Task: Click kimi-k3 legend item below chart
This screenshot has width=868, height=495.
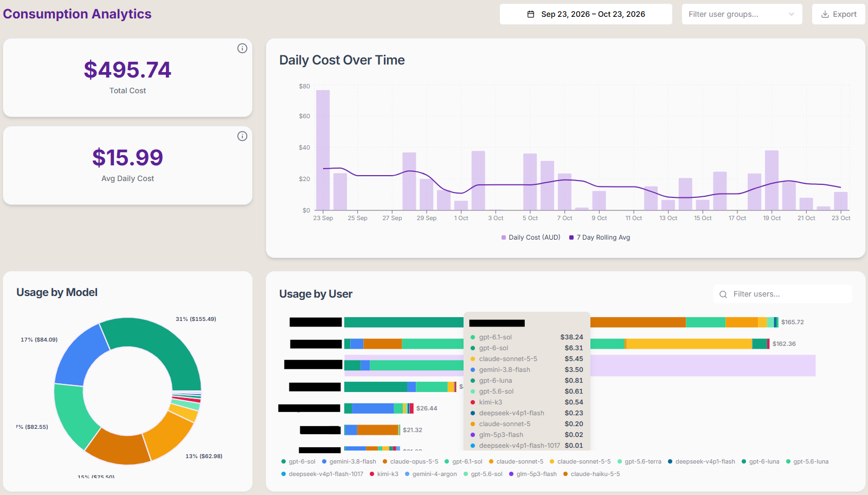Action: click(384, 474)
